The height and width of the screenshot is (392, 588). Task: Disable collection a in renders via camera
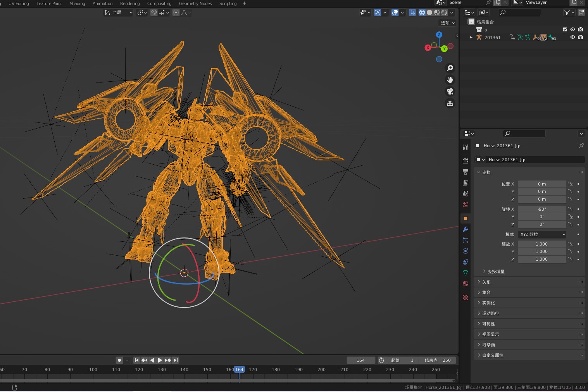coord(580,29)
